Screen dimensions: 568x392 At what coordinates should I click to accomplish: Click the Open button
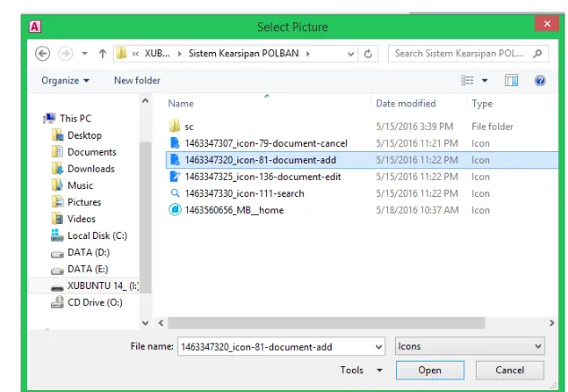pos(430,370)
